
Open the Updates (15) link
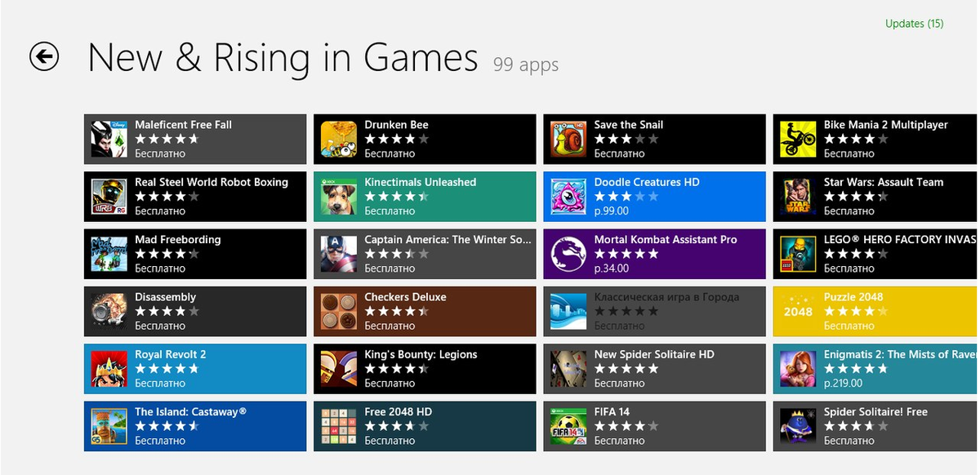pyautogui.click(x=914, y=24)
